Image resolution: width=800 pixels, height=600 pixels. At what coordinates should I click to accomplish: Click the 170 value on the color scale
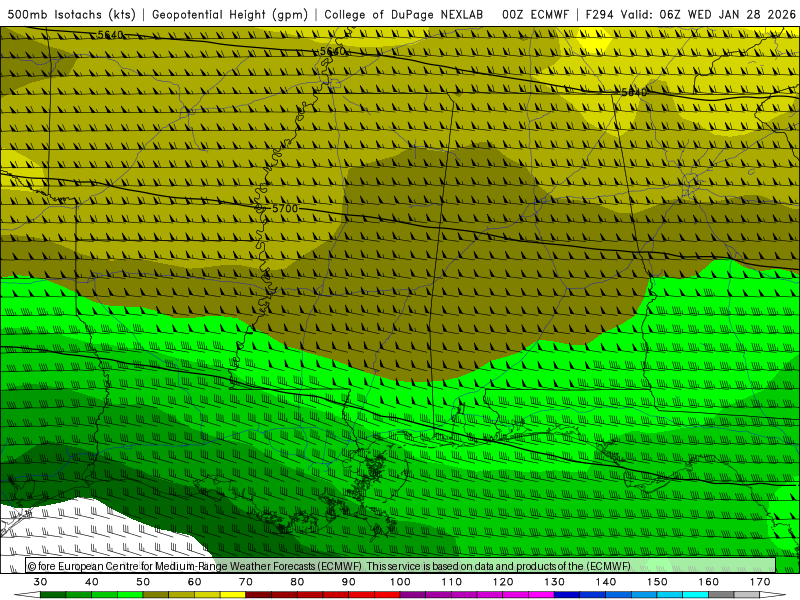point(760,582)
